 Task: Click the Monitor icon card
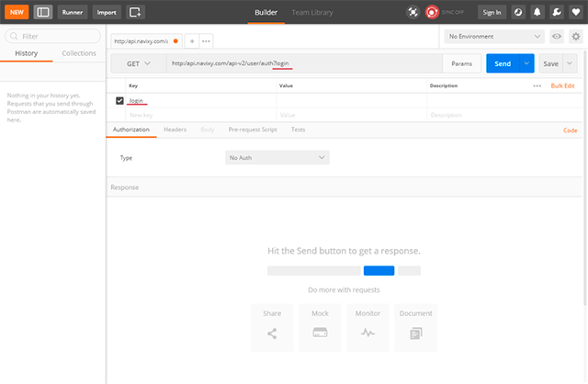[367, 327]
